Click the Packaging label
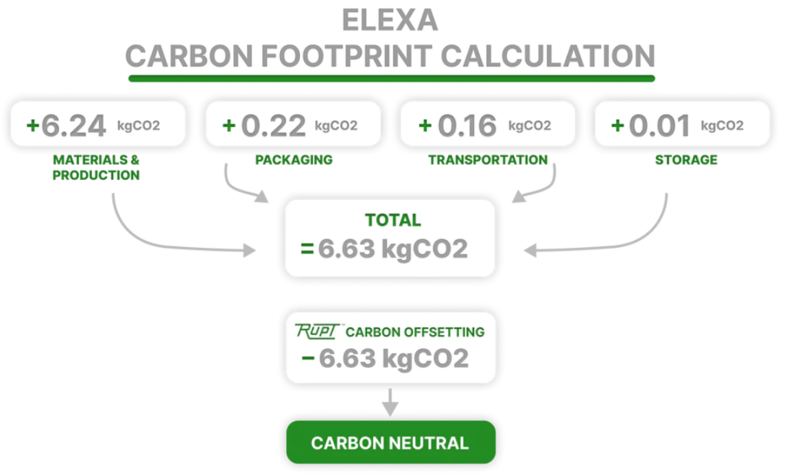 click(x=292, y=160)
